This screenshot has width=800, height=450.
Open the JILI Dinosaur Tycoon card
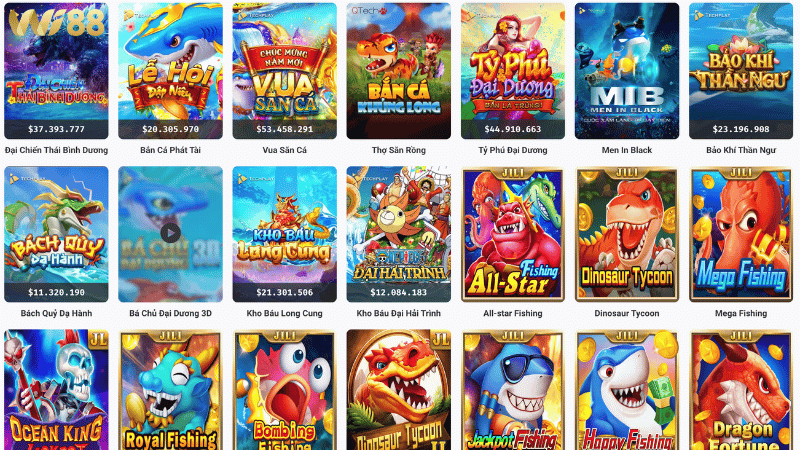[x=627, y=234]
